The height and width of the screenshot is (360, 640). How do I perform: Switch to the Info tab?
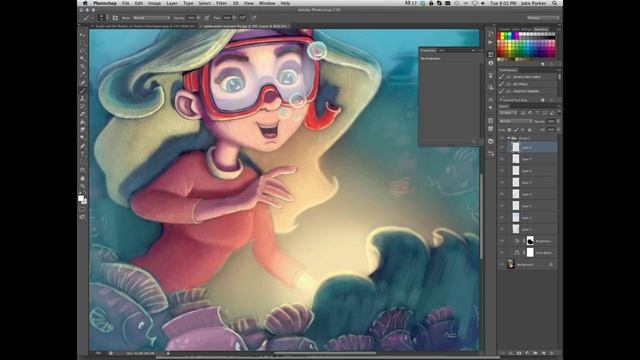(442, 51)
